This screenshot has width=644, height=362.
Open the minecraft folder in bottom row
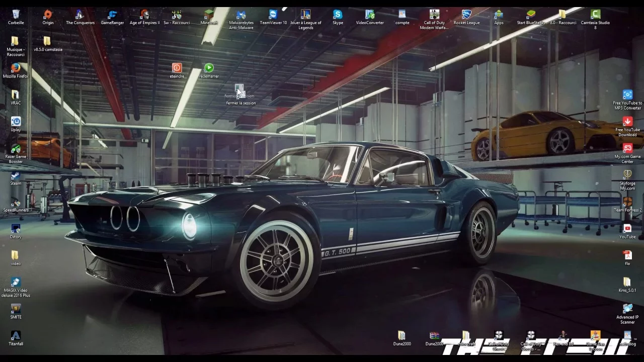click(466, 335)
